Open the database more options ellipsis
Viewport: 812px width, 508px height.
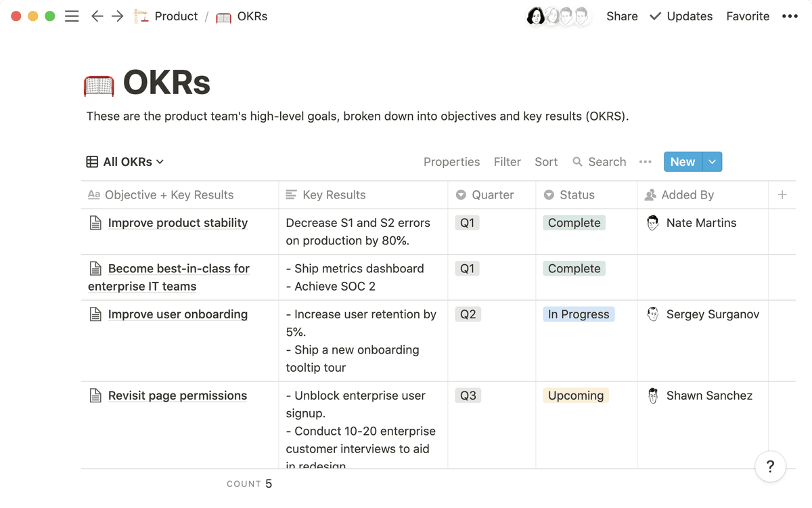pos(645,162)
